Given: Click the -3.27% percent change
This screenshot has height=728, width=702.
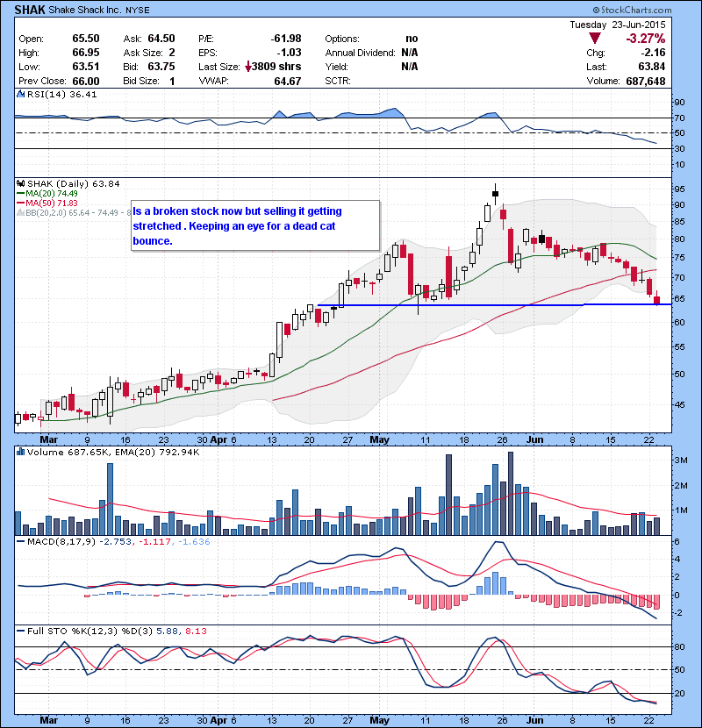Looking at the screenshot, I should click(x=645, y=38).
